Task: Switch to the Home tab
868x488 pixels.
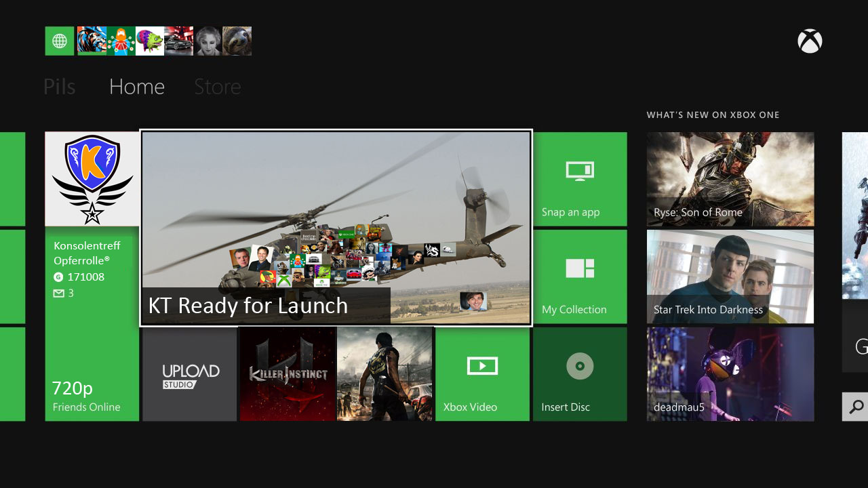Action: pyautogui.click(x=137, y=87)
